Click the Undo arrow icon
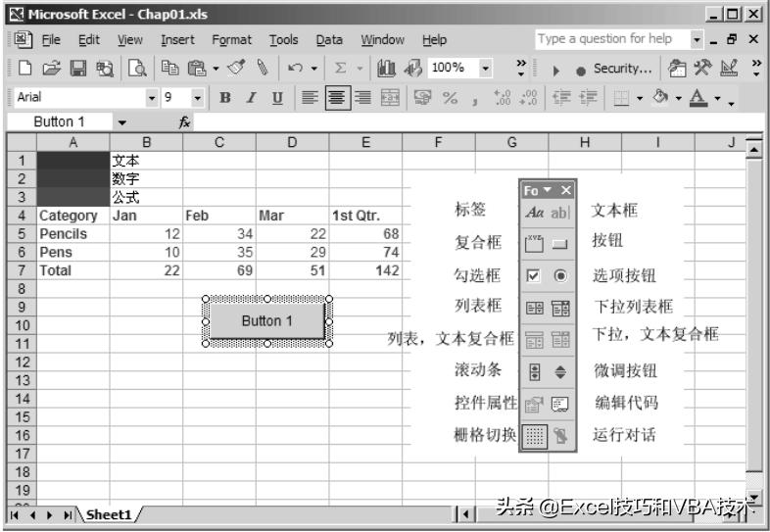This screenshot has width=770, height=532. tap(295, 68)
